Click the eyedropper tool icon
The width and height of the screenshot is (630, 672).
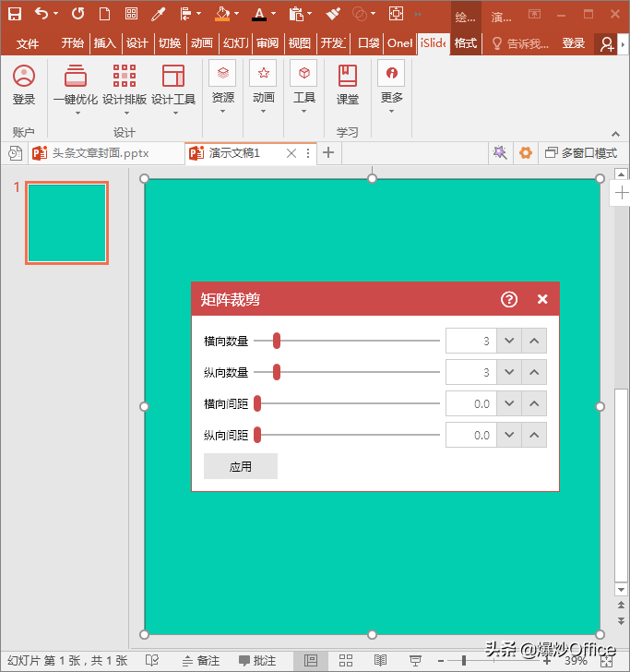click(x=158, y=14)
